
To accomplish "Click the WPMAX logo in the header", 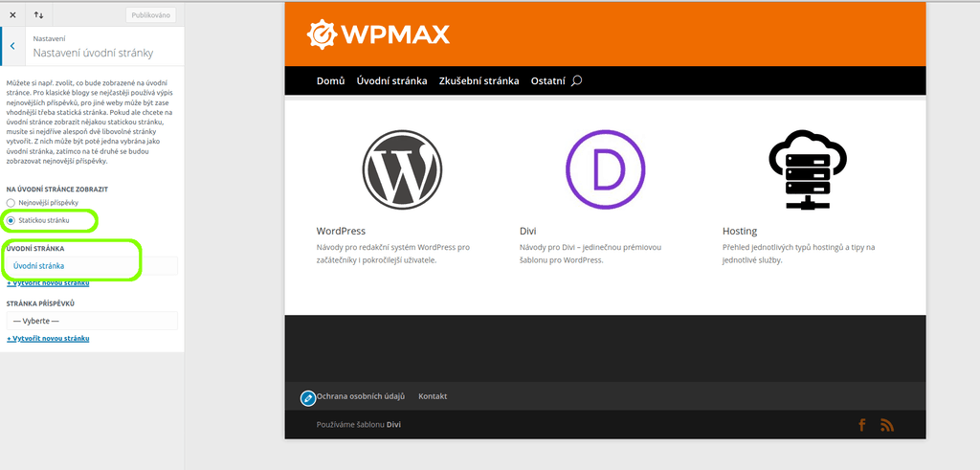I will 378,34.
